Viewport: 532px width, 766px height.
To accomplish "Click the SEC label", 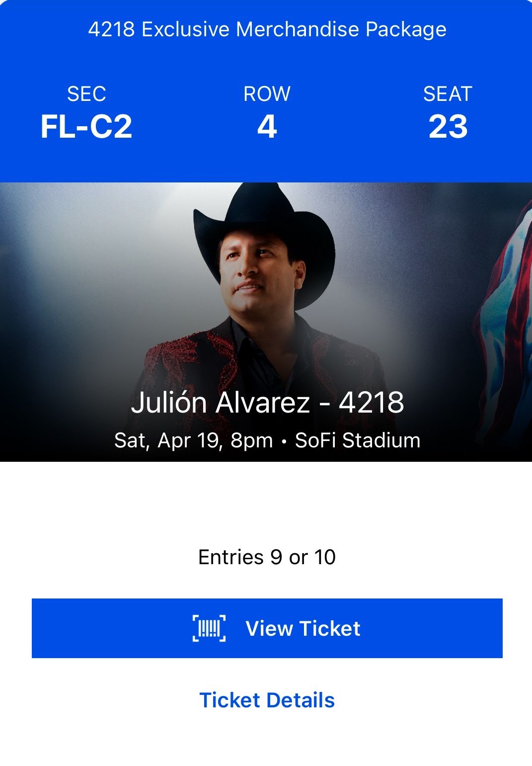I will point(86,93).
